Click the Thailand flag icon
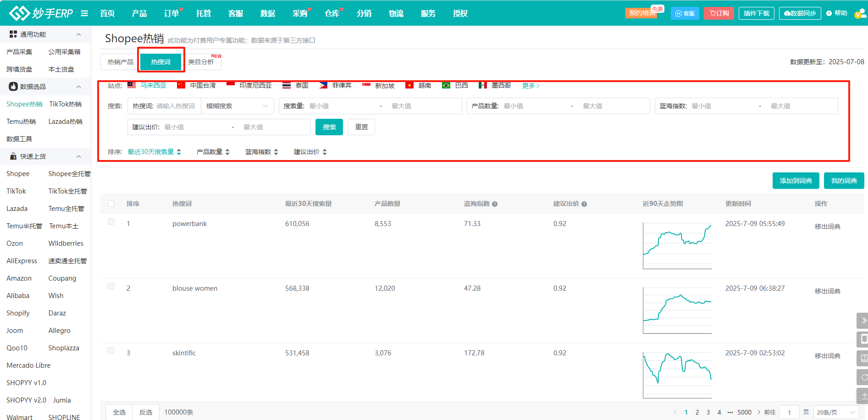Image resolution: width=868 pixels, height=420 pixels. pos(287,85)
